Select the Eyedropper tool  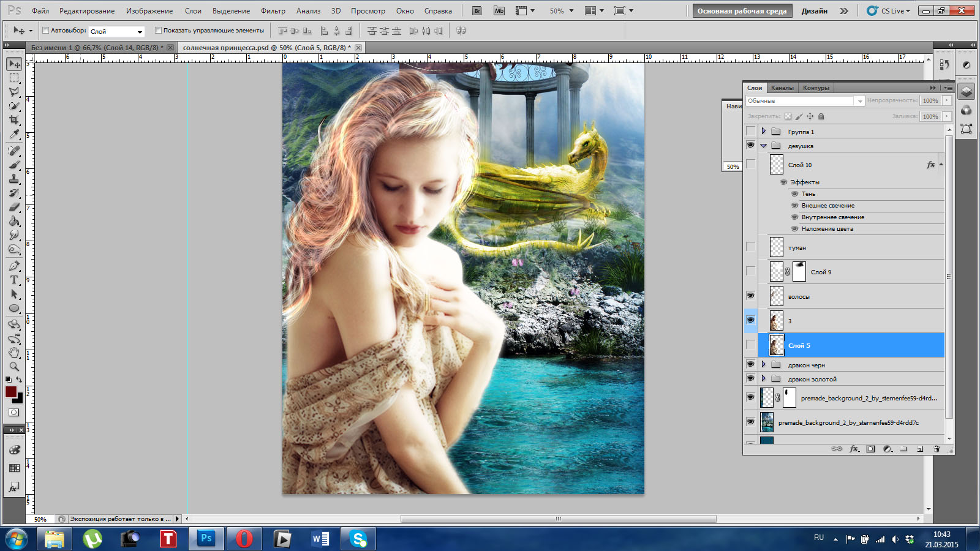[x=14, y=135]
